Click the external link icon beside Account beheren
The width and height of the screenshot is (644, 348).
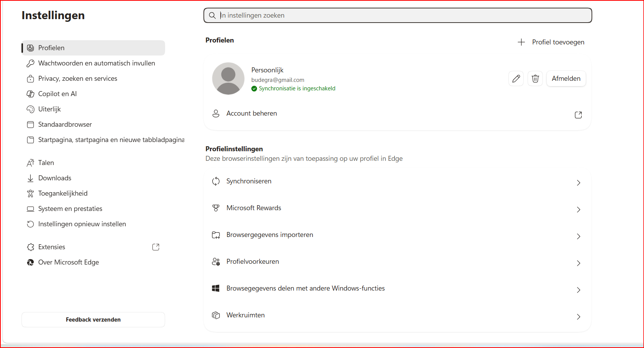coord(578,115)
